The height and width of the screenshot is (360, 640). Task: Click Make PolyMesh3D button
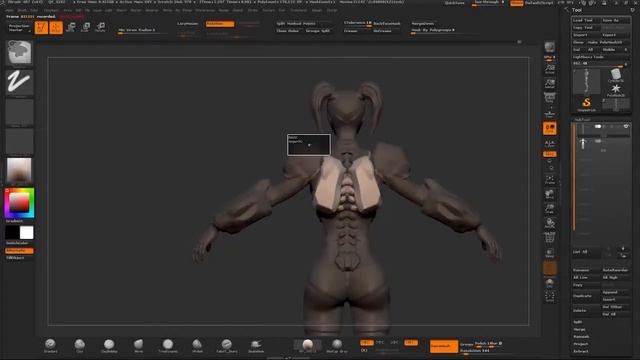[x=608, y=42]
